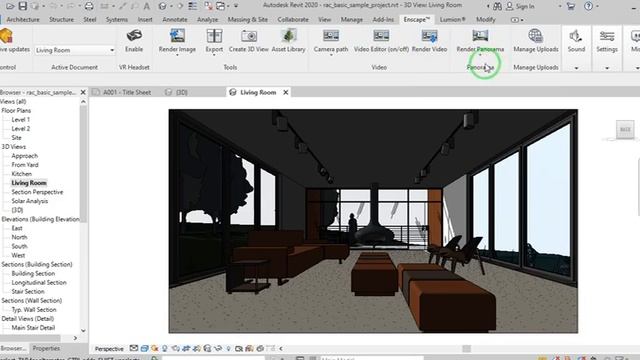Select the Kitchen 3D view in browser
The width and height of the screenshot is (640, 360).
tap(21, 174)
